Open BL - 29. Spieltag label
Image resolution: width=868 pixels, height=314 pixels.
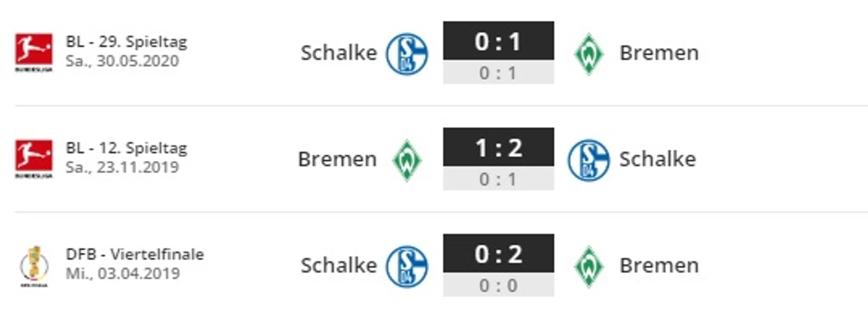[127, 42]
